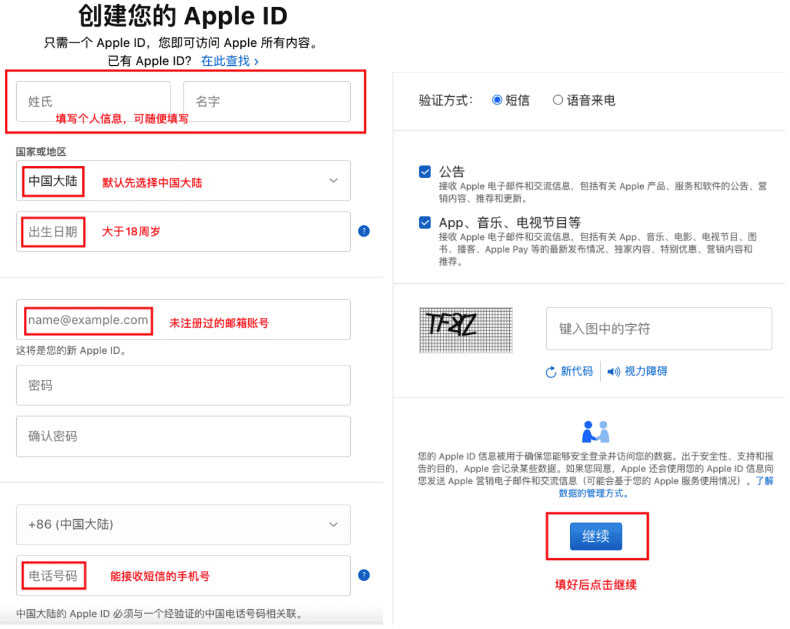Click the 姓氏 input field
The height and width of the screenshot is (629, 790).
(x=93, y=101)
